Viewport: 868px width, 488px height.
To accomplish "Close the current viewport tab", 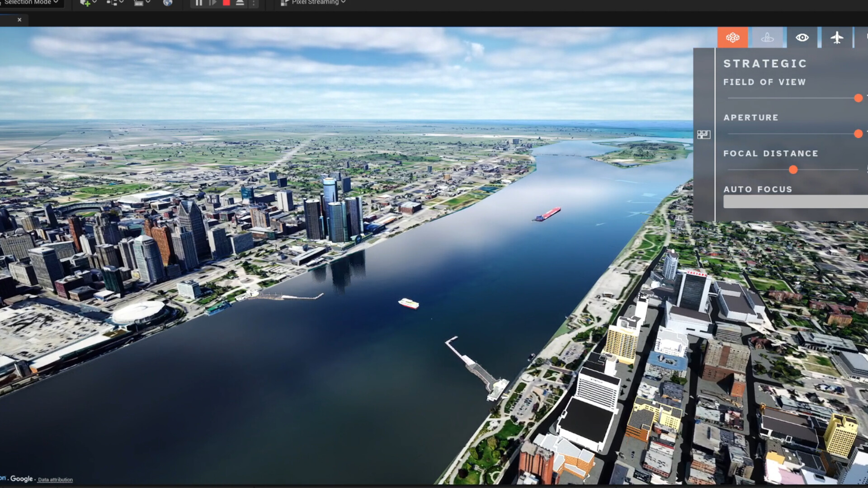I will coord(19,20).
